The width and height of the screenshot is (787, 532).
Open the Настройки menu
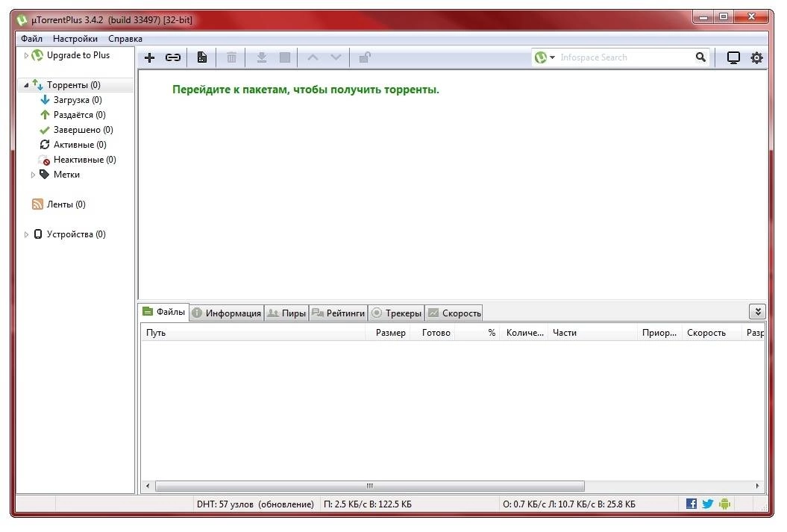tap(75, 39)
